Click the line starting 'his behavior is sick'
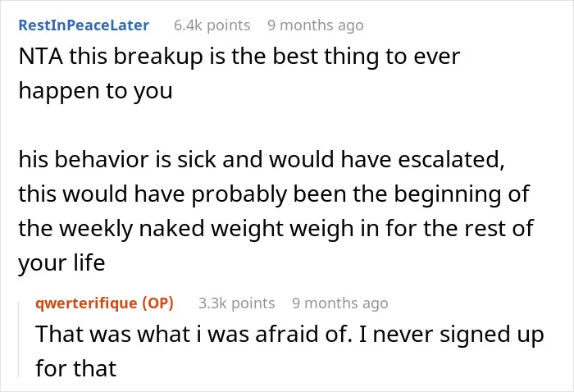Image resolution: width=574 pixels, height=392 pixels. (x=262, y=160)
